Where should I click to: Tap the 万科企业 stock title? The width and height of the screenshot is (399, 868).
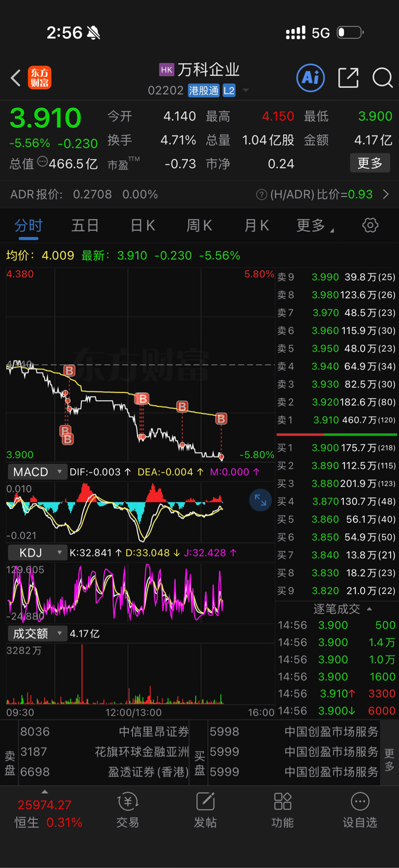pos(208,70)
